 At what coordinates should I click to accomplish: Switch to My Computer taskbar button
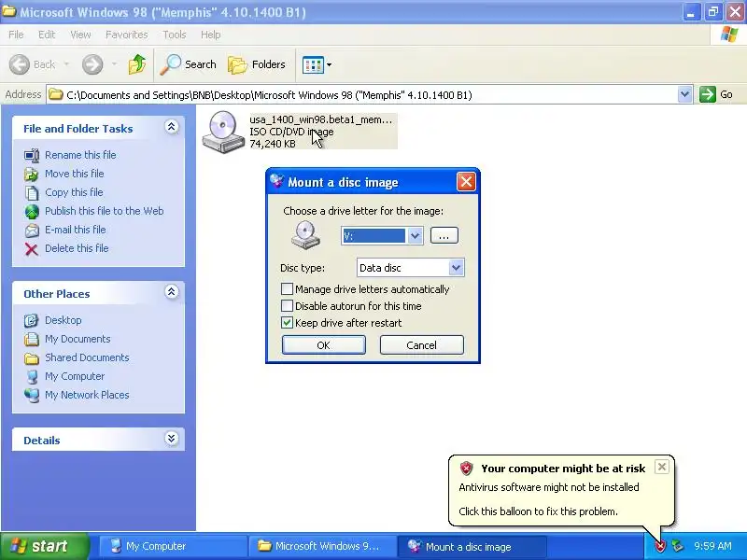[x=174, y=546]
